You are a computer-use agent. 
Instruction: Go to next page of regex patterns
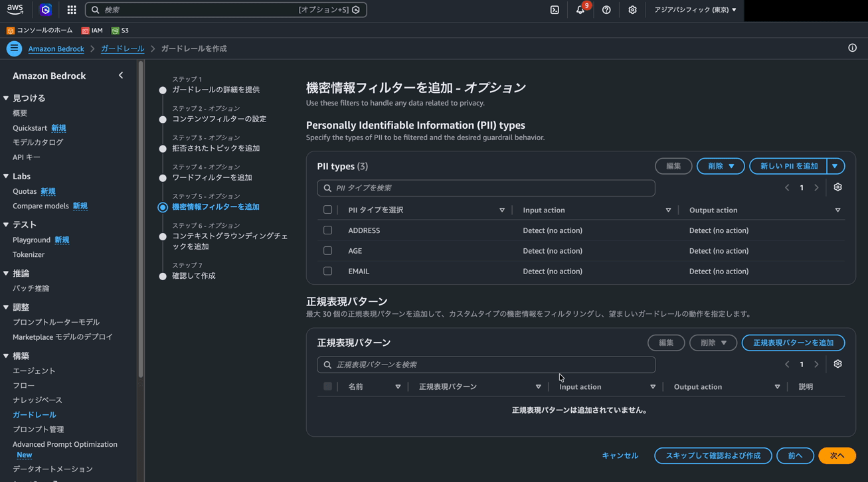pos(816,364)
